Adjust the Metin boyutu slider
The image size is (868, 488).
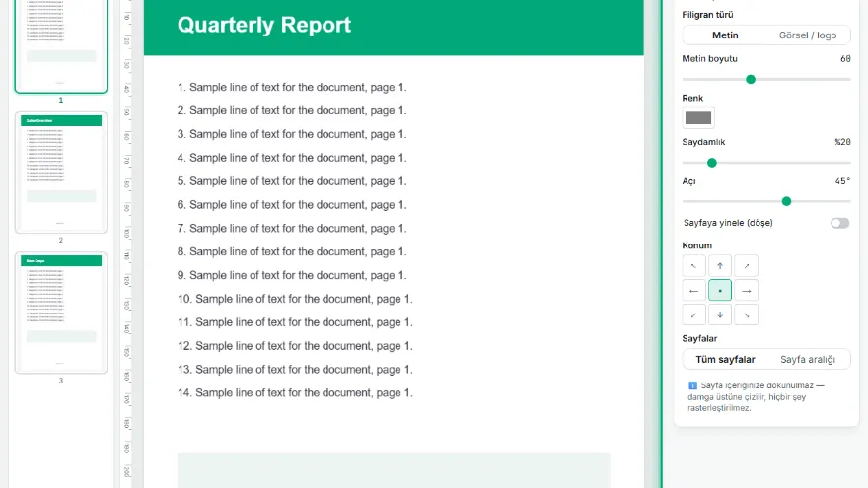(766, 80)
